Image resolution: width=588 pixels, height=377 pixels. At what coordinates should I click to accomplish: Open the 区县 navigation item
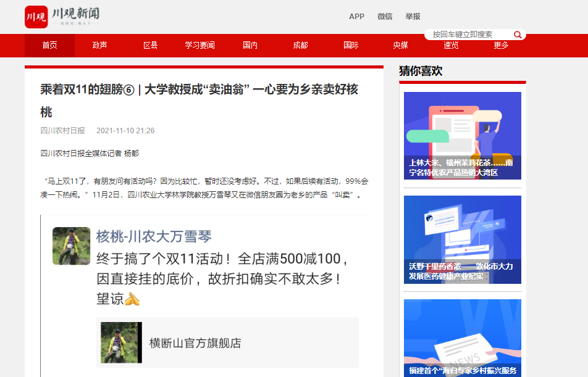click(150, 45)
